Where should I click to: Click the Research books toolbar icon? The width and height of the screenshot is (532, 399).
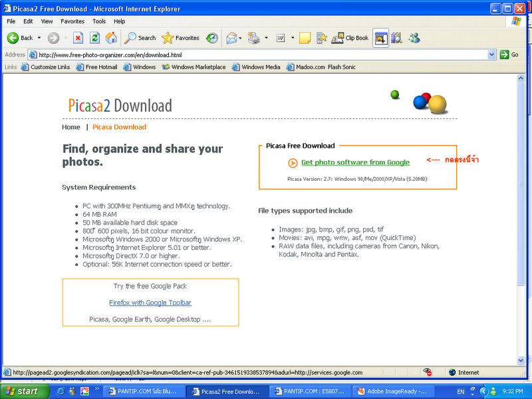pos(396,38)
